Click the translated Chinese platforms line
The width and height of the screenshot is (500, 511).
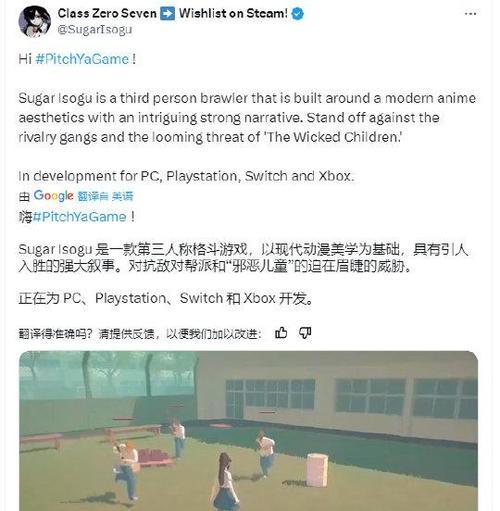[166, 298]
